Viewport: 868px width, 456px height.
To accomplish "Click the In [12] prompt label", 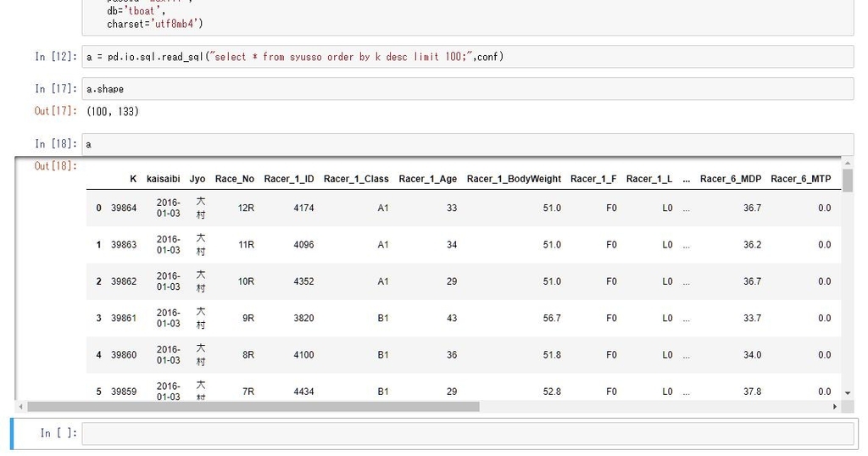I will click(x=56, y=57).
